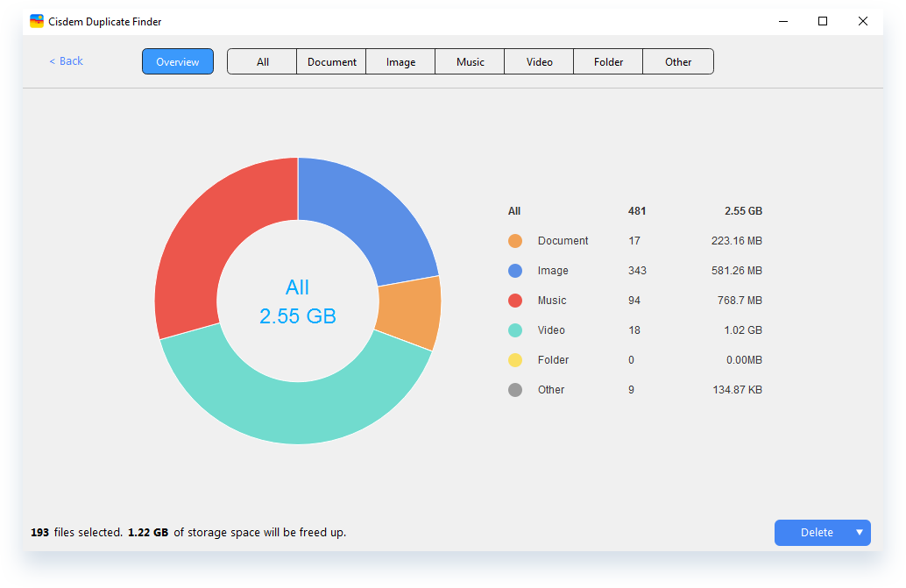Go back using the Back link
The image size is (906, 588).
[x=67, y=61]
